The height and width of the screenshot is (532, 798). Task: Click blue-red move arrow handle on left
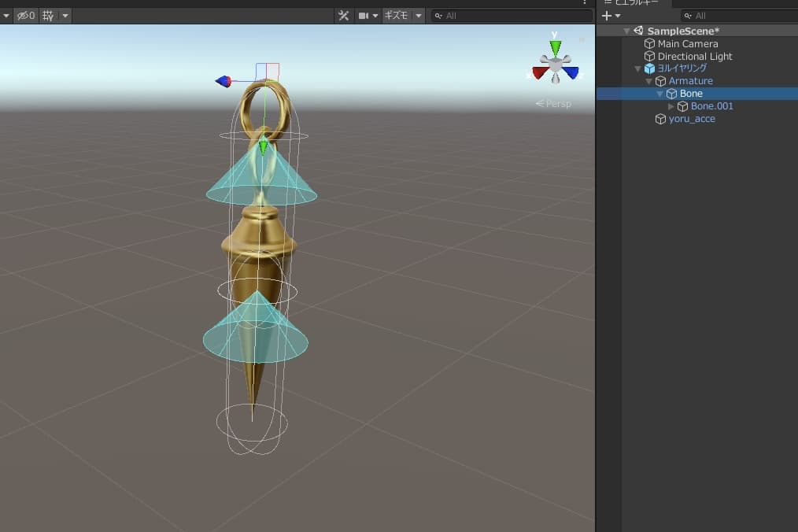(224, 81)
